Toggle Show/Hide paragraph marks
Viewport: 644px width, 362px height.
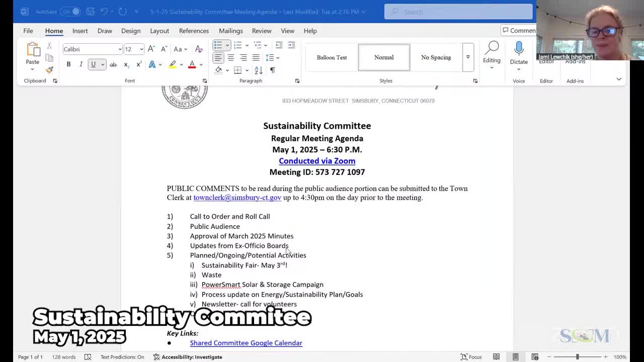click(272, 70)
